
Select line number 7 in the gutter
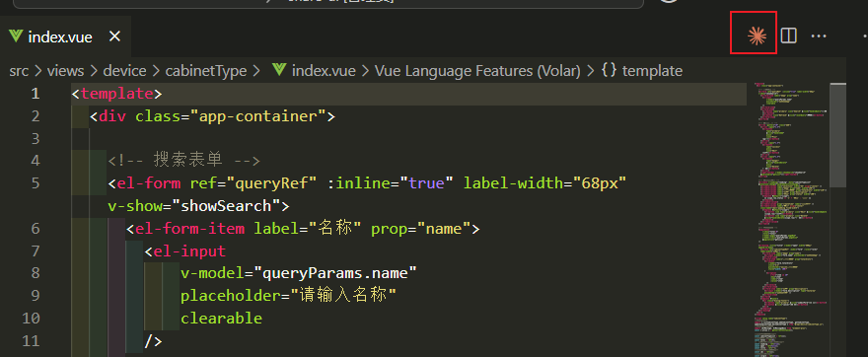[36, 251]
